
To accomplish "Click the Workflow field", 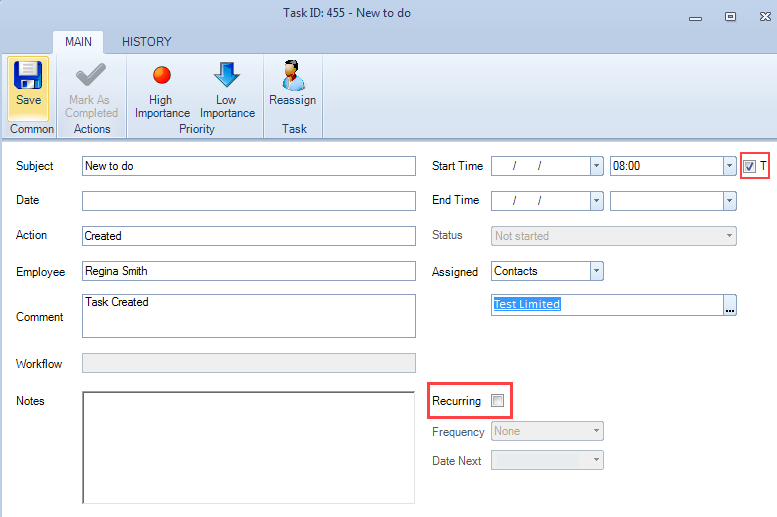I will pos(249,363).
